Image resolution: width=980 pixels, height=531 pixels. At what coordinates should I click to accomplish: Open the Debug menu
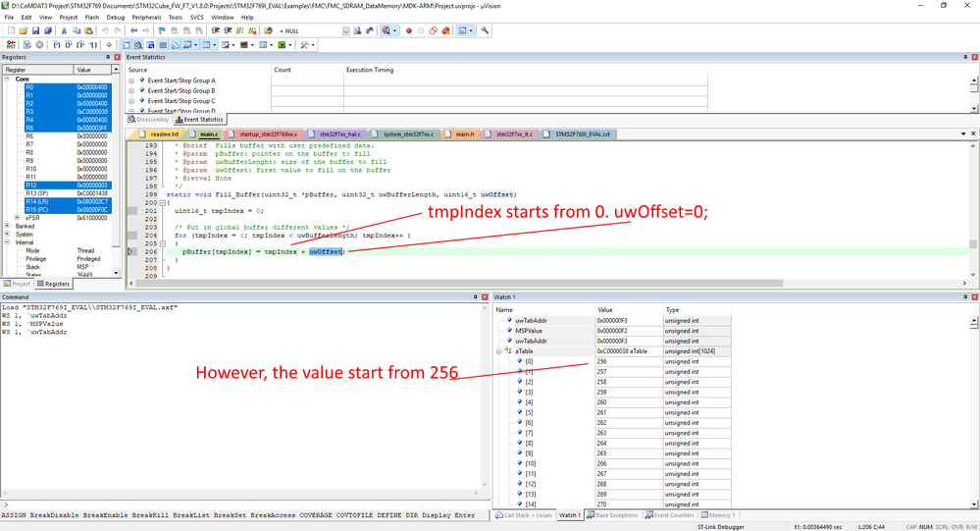pos(116,17)
